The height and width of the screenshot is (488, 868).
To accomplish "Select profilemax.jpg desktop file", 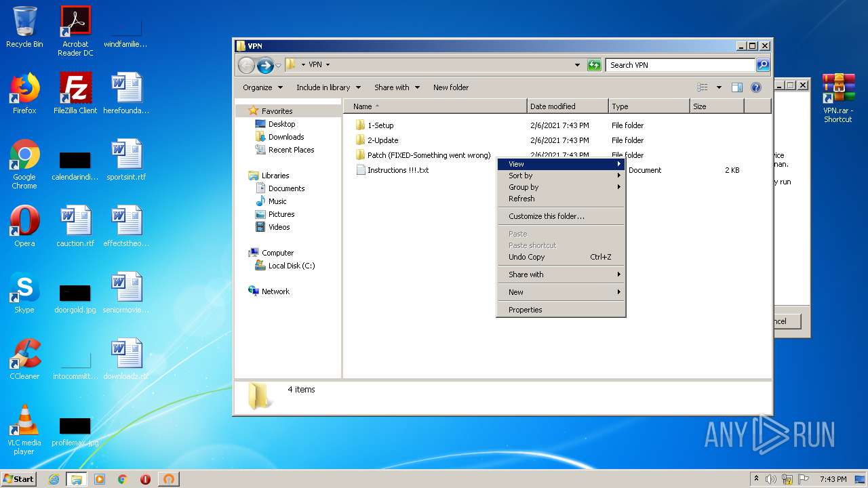I will click(x=75, y=432).
